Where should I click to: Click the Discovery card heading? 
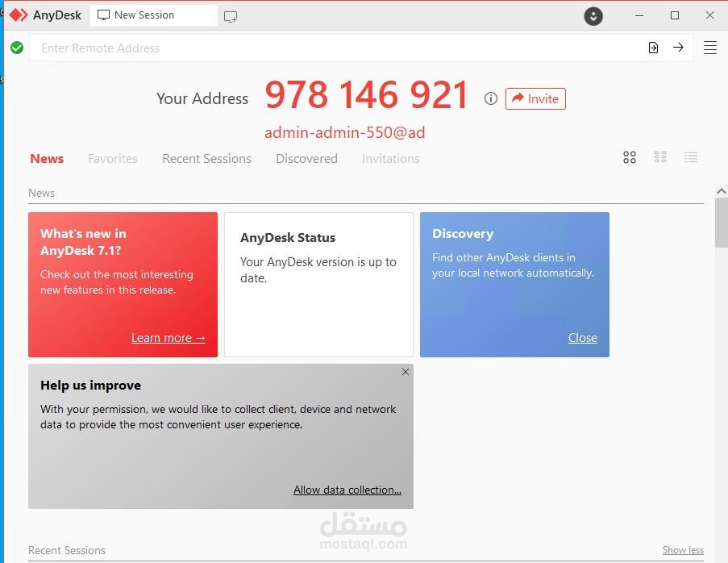coord(463,234)
